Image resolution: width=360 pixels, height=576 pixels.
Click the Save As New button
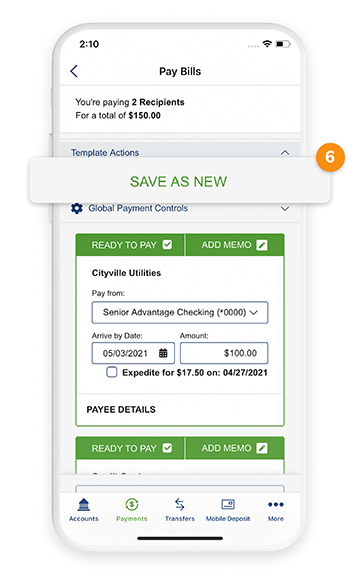point(179,181)
